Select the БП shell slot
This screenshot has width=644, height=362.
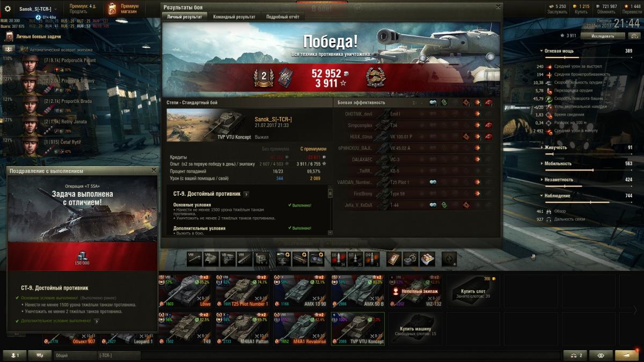[x=356, y=259]
